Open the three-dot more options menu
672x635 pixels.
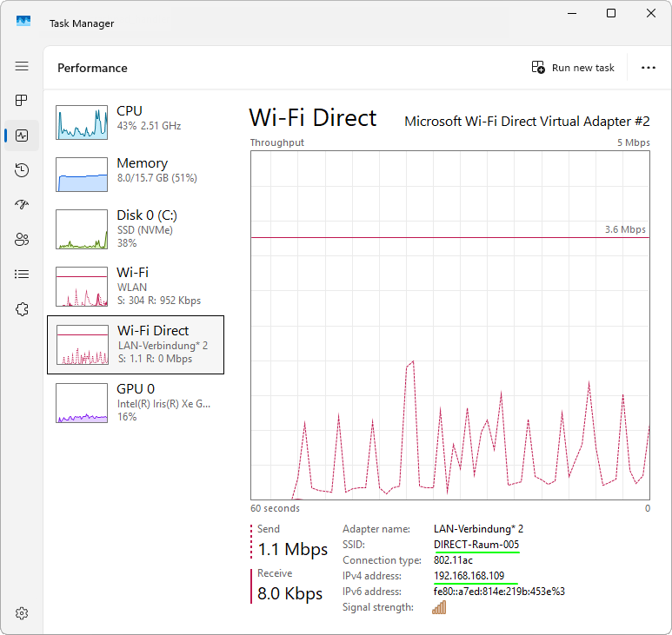[x=648, y=68]
